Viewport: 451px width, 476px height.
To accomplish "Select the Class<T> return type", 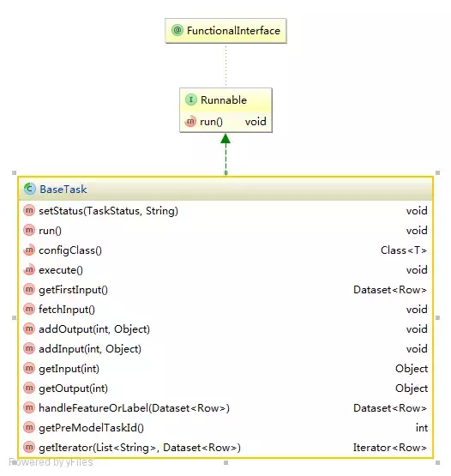I will (x=404, y=250).
